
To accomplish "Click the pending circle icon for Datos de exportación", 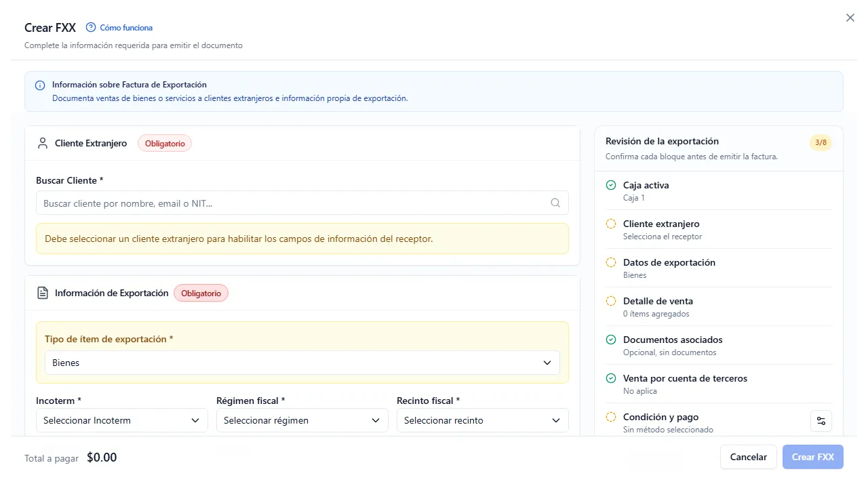I will click(x=611, y=262).
